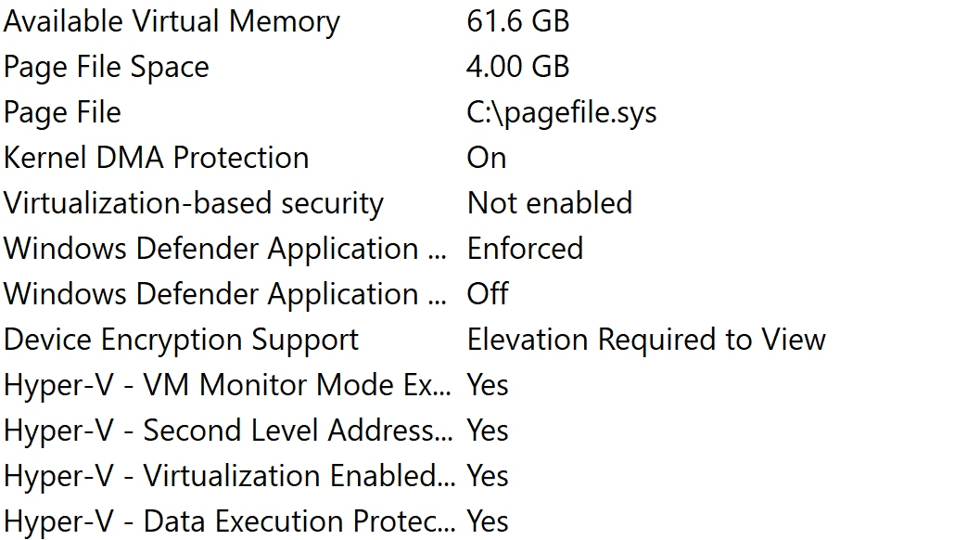Select the Available Virtual Memory row
The width and height of the screenshot is (980, 540).
click(172, 22)
